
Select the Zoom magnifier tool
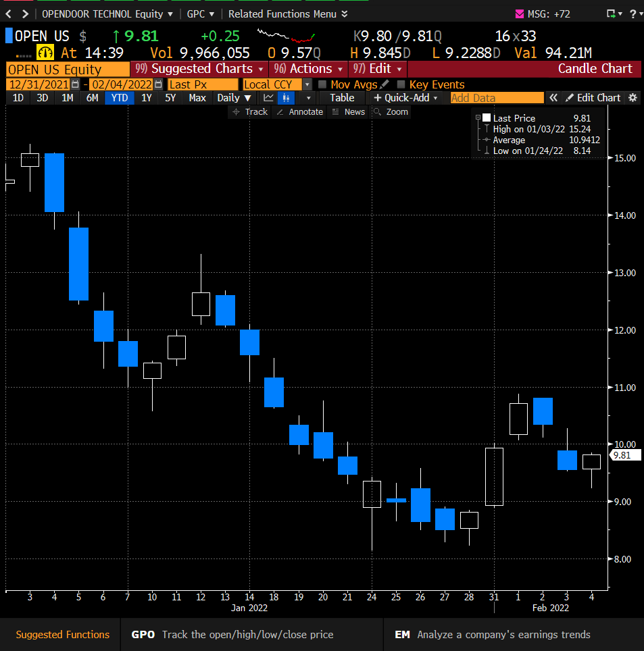(391, 112)
